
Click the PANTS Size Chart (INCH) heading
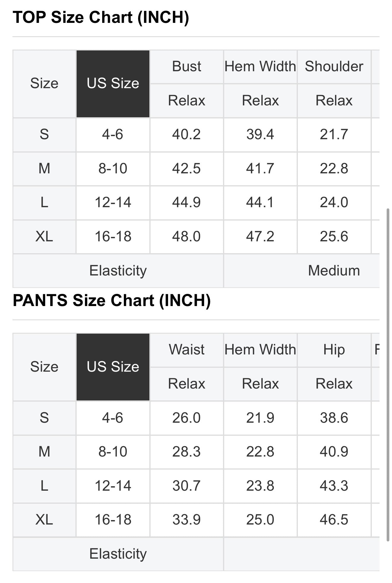click(112, 300)
